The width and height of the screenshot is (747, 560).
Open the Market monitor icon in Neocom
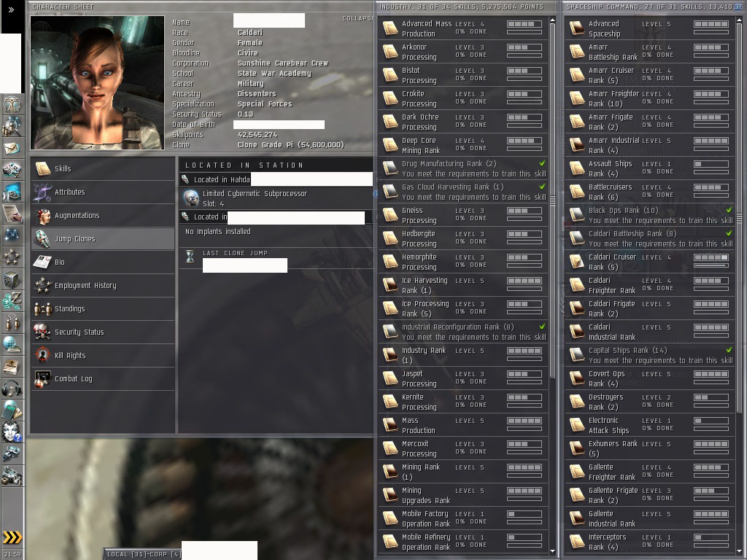12,192
